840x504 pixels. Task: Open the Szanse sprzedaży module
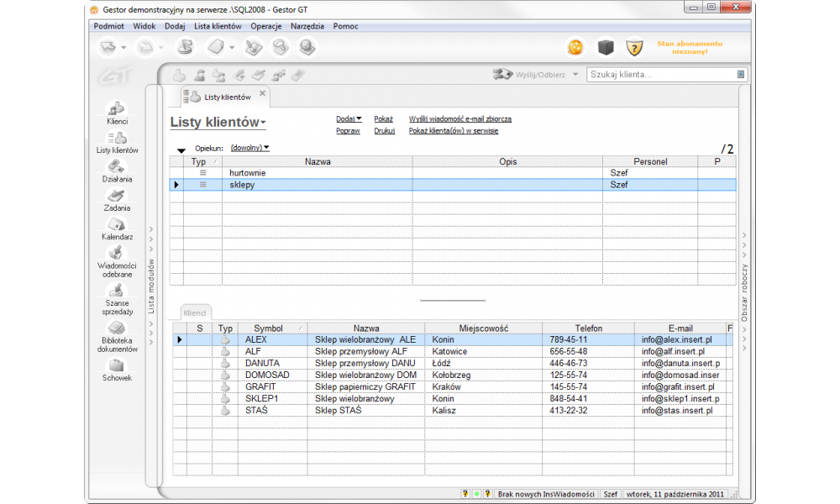[117, 299]
